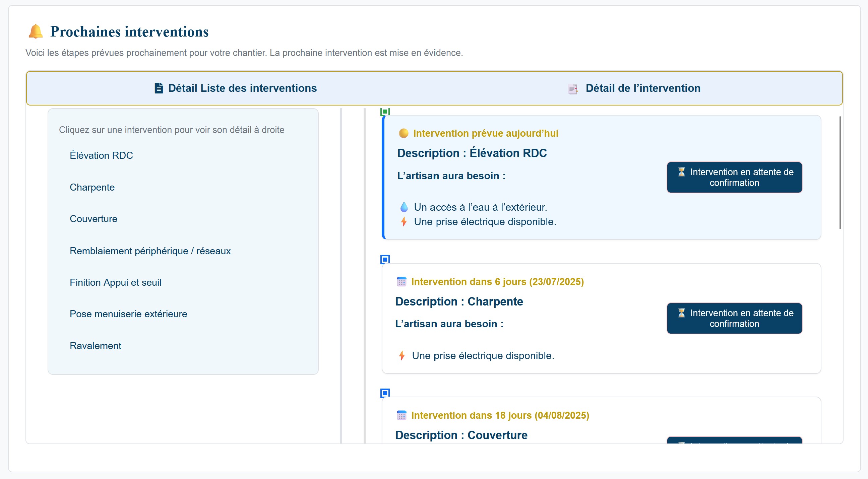Click the Voici les étapes prévues subtitle
Viewport: 868px width, 479px height.
[x=244, y=53]
